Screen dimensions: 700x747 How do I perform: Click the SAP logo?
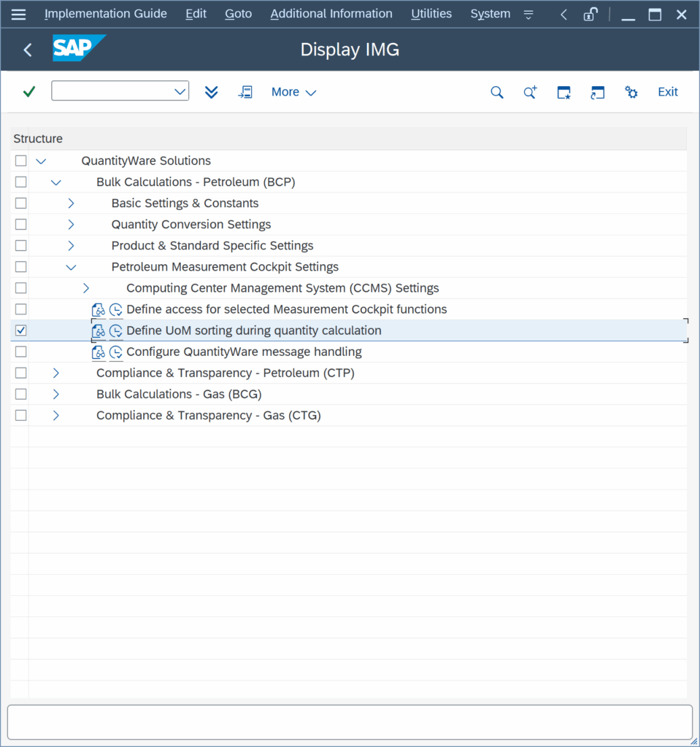click(x=79, y=48)
